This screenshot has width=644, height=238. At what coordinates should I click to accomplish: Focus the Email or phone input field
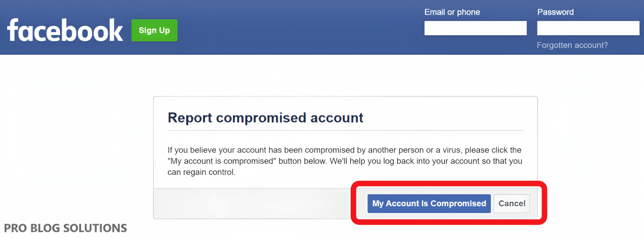[x=476, y=28]
